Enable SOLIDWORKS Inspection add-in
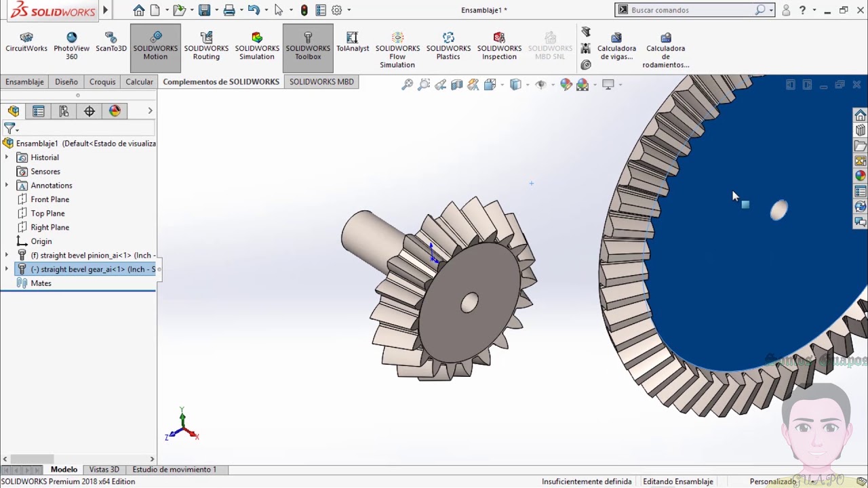The width and height of the screenshot is (868, 488). point(499,47)
